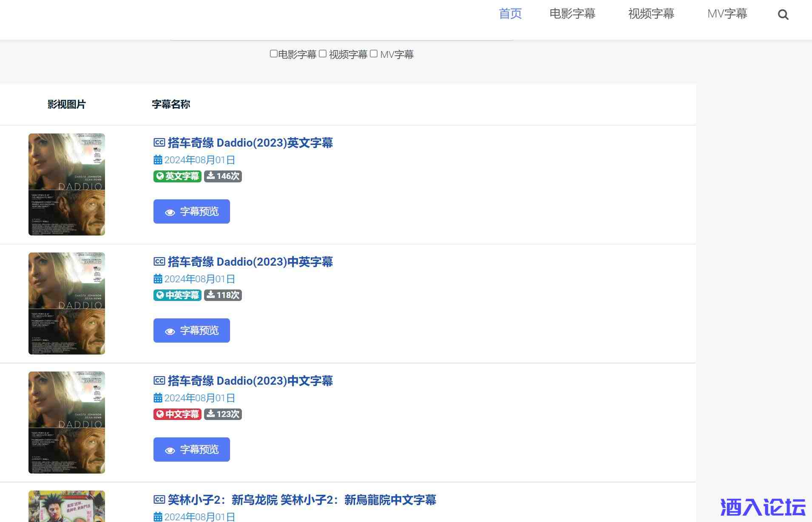The width and height of the screenshot is (812, 522).
Task: Click the green 英文字幕 language badge
Action: [177, 176]
